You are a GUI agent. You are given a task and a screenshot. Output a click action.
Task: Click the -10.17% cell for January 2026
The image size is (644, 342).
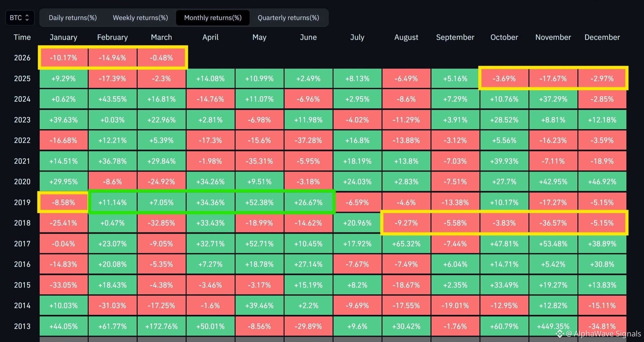coord(63,58)
